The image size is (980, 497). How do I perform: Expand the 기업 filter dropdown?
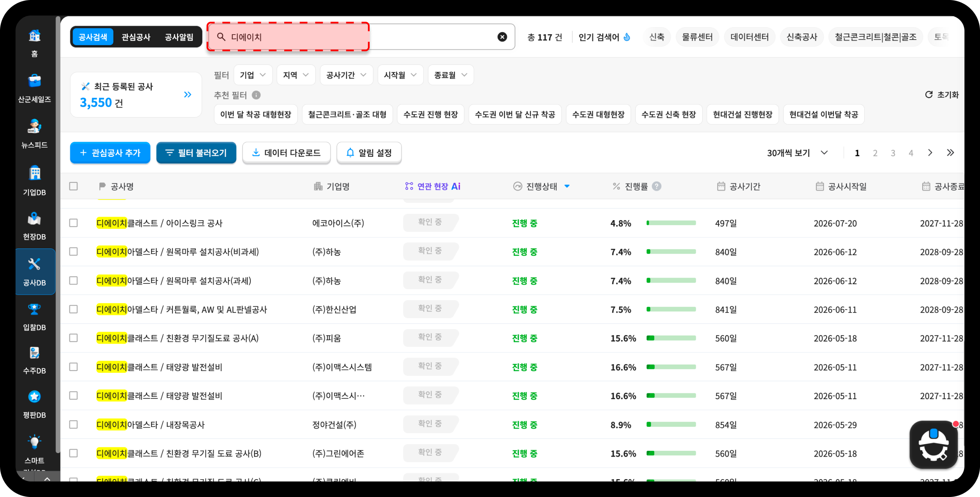coord(253,75)
